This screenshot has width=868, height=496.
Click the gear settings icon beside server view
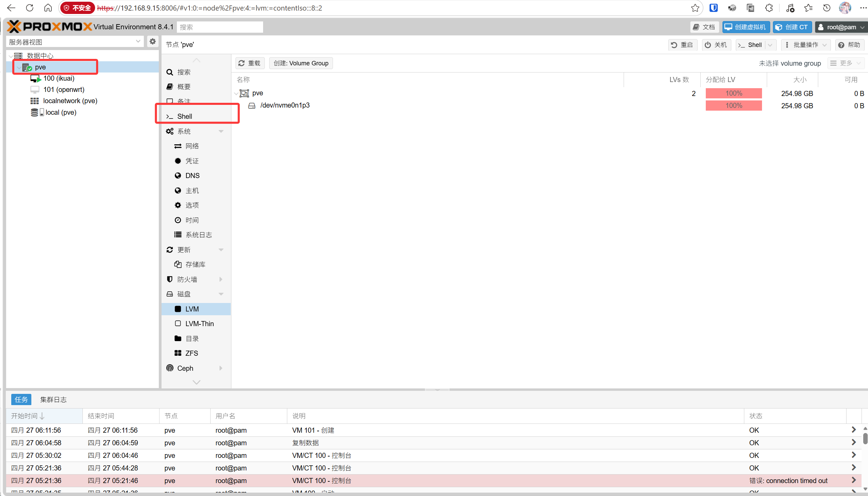(152, 42)
